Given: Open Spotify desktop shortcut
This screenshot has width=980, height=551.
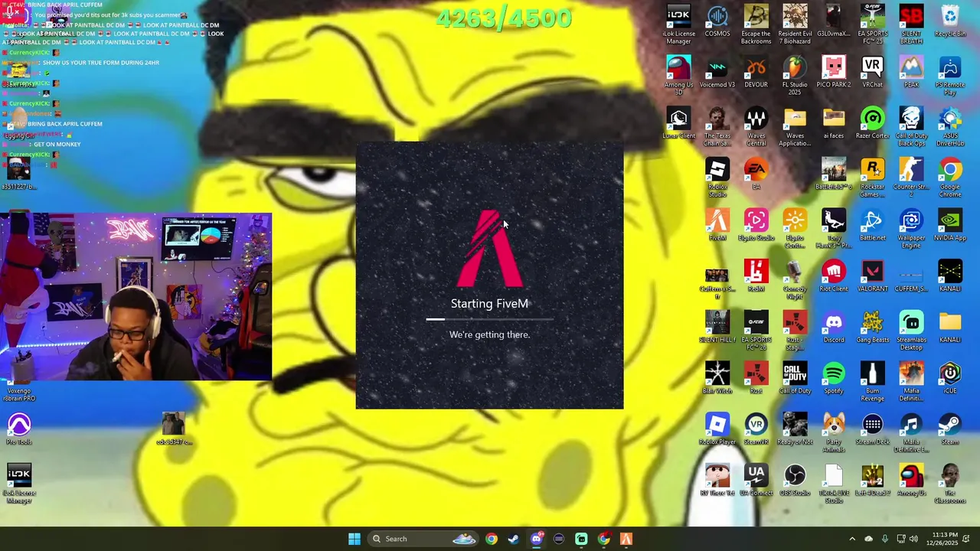Looking at the screenshot, I should [x=834, y=379].
